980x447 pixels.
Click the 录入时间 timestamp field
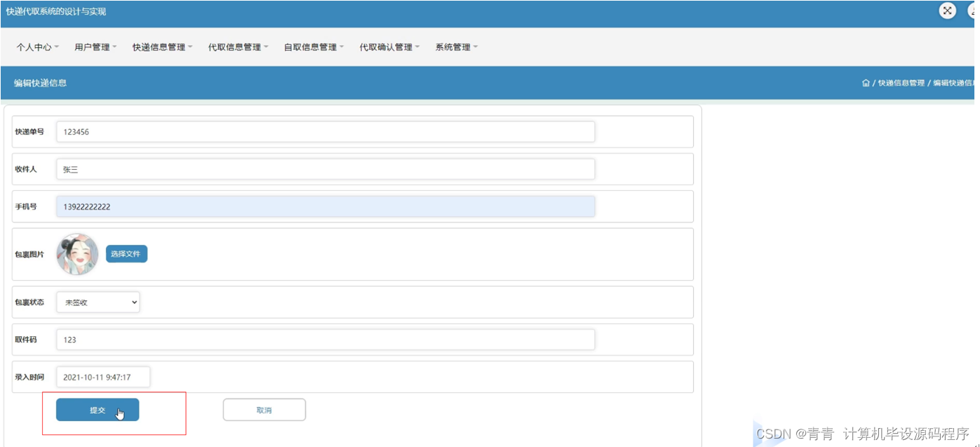[x=102, y=376]
